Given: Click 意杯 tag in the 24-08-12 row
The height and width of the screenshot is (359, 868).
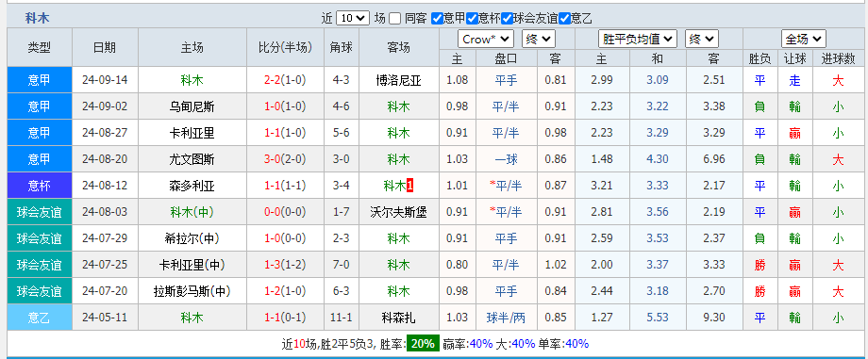Looking at the screenshot, I should [x=40, y=186].
